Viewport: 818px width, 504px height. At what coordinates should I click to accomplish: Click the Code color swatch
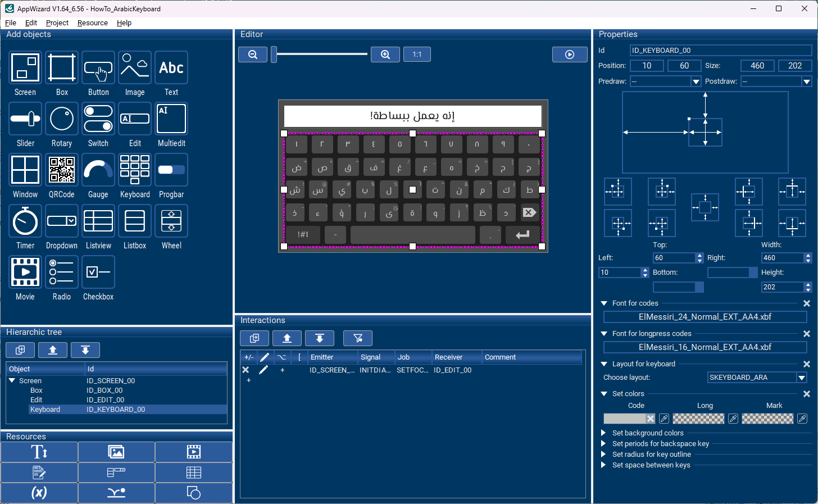click(x=624, y=419)
